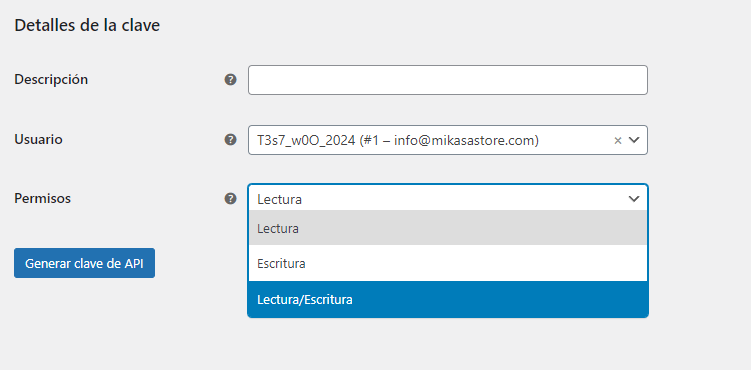Click blank space right of the Descripción field
Image resolution: width=751 pixels, height=370 pixels.
point(699,80)
